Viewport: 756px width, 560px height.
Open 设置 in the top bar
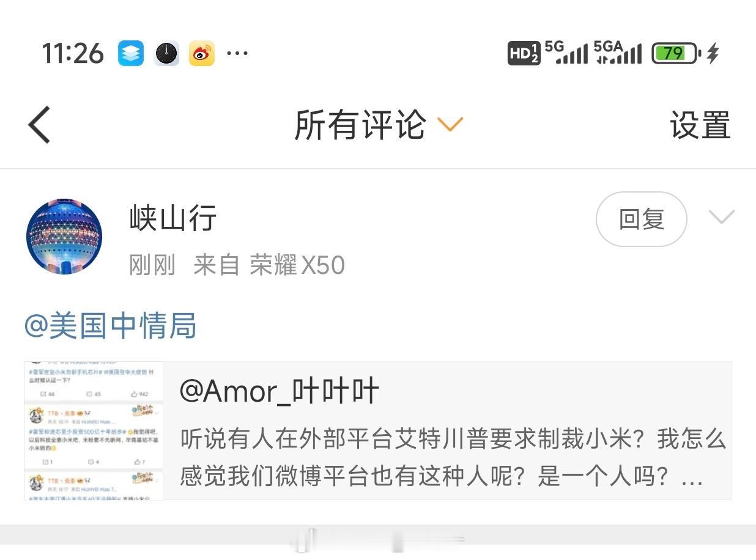coord(700,125)
